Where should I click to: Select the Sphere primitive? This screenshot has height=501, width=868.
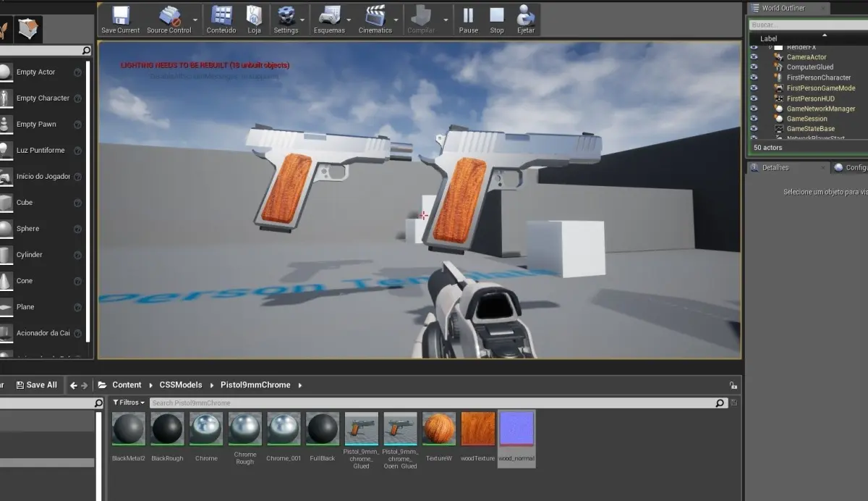pos(27,229)
